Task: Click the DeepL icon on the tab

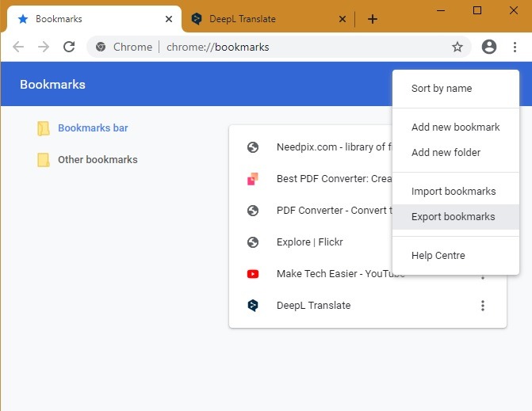Action: [197, 19]
